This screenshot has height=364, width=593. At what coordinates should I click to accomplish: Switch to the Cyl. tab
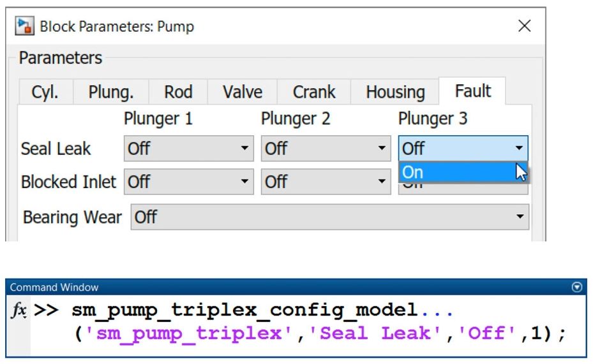[45, 92]
